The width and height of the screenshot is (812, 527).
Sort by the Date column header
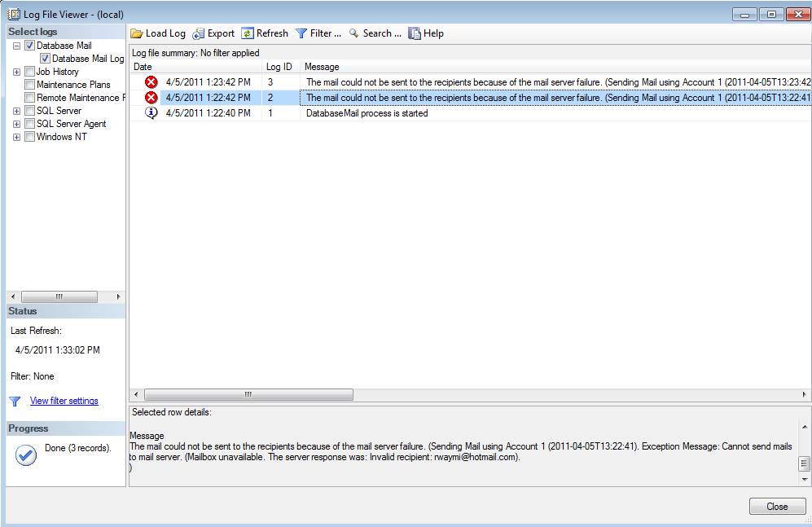(x=195, y=67)
